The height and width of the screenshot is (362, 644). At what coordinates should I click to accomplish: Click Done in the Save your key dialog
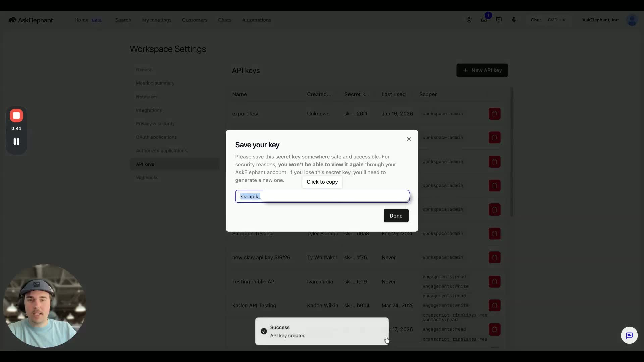(396, 216)
